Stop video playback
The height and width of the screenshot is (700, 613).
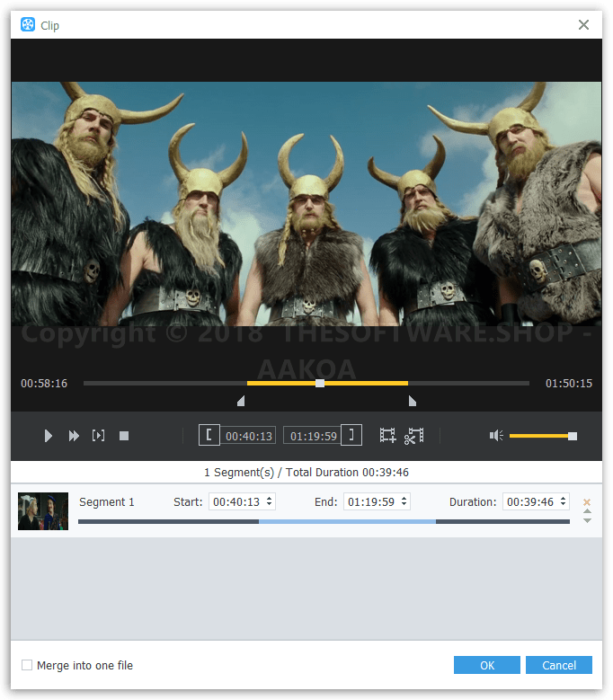124,436
